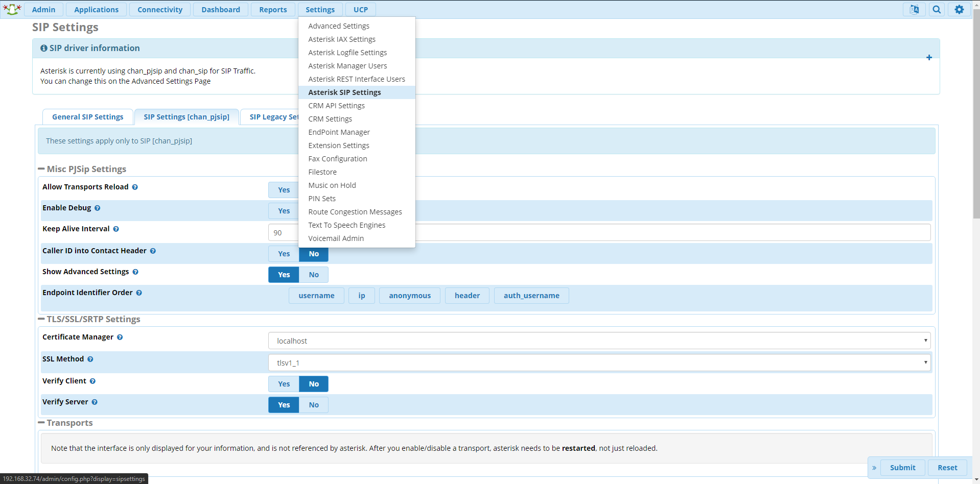This screenshot has height=484, width=980.
Task: Collapse the Misc PJSip Settings section
Action: [x=41, y=169]
